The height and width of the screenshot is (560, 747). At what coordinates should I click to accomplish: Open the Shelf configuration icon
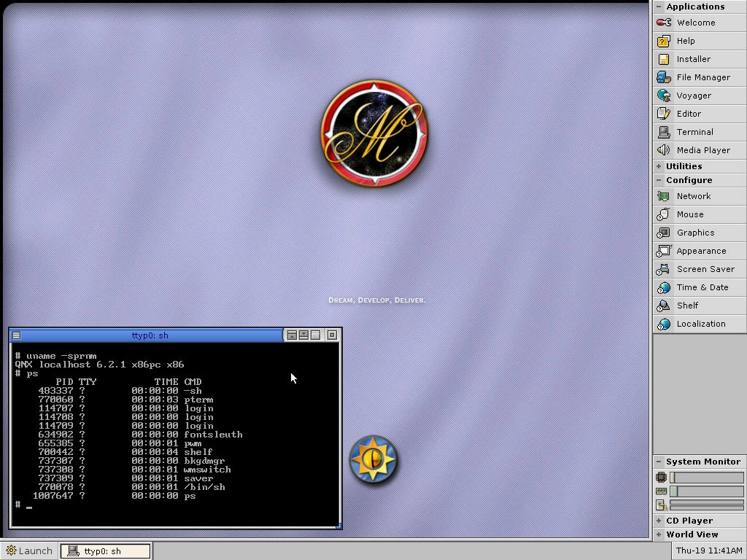663,306
